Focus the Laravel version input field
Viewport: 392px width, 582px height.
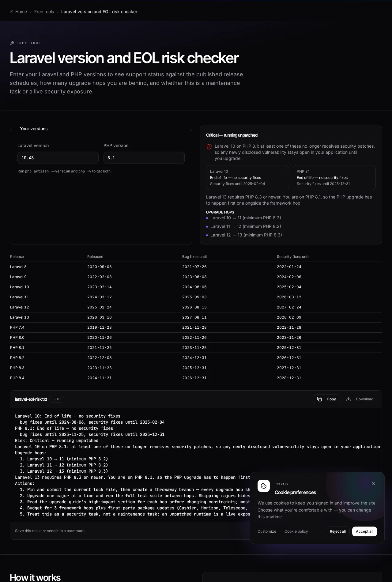(x=58, y=158)
